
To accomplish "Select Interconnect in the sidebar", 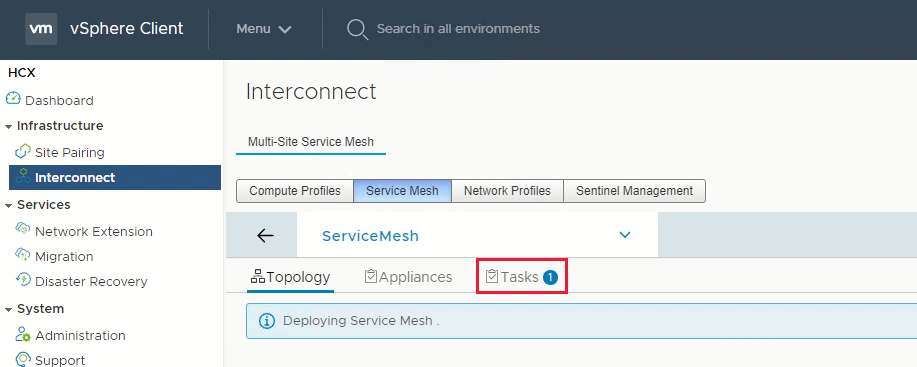I will tap(115, 178).
